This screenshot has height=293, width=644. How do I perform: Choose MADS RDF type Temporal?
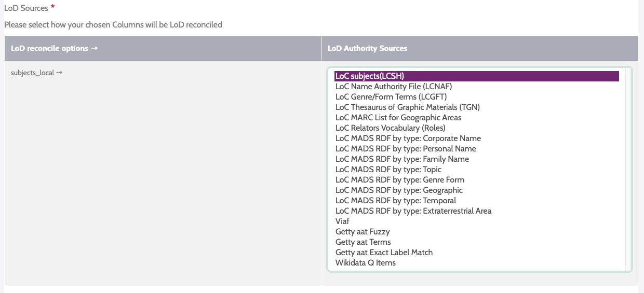(396, 201)
